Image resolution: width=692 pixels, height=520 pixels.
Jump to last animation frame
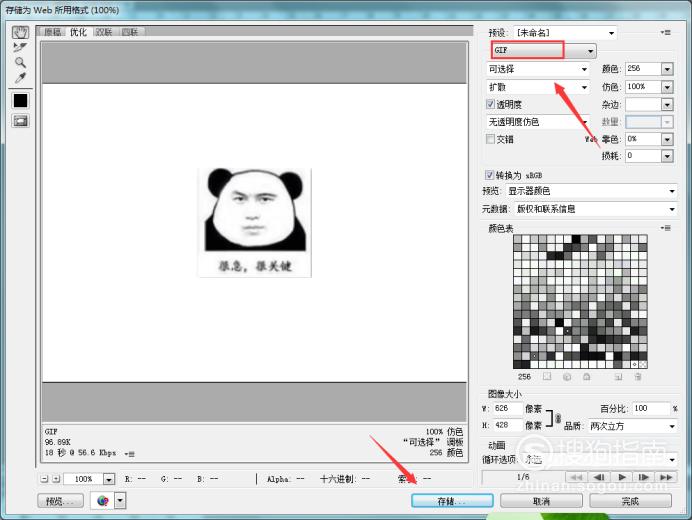666,477
